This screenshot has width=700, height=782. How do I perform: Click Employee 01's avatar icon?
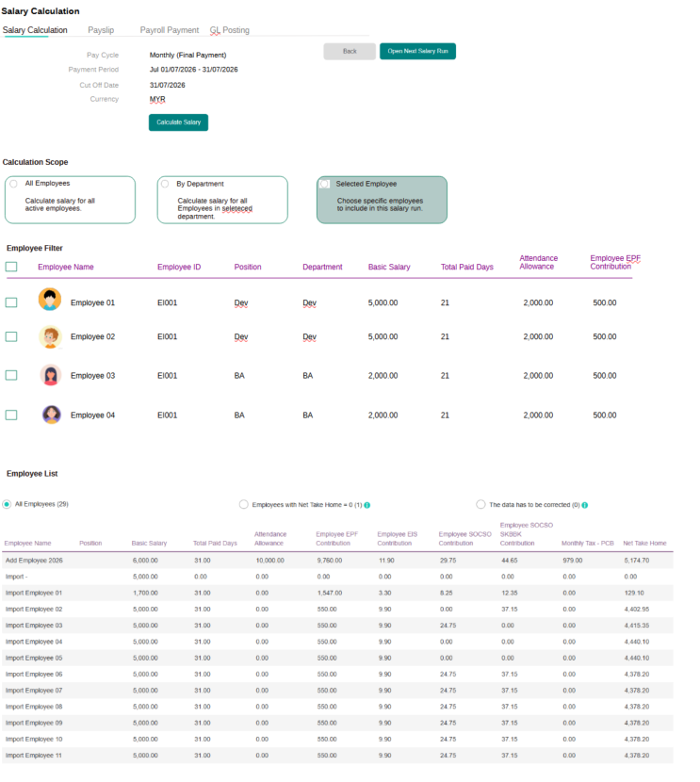(x=50, y=300)
